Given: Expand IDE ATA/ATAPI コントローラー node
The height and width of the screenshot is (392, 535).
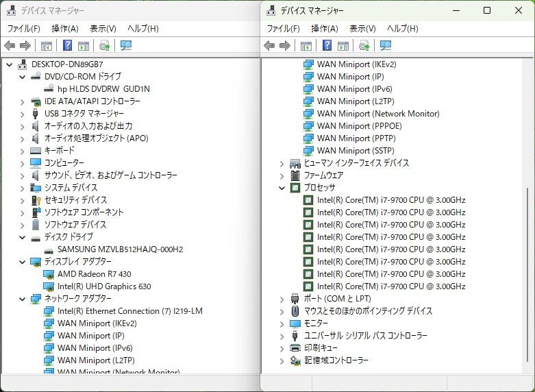Looking at the screenshot, I should pyautogui.click(x=23, y=101).
